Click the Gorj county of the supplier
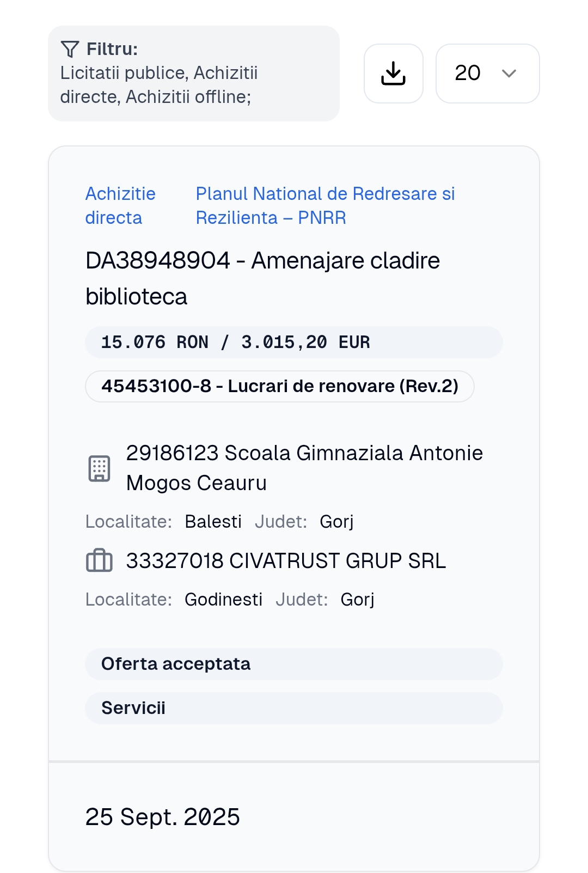Image resolution: width=588 pixels, height=873 pixels. point(357,600)
